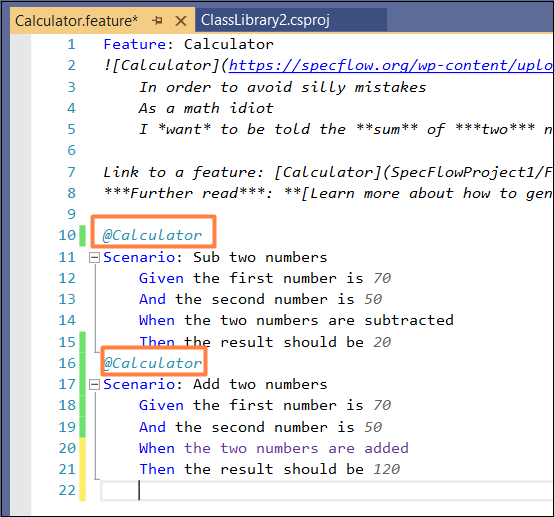
Task: Close the Calculator.feature tab
Action: pyautogui.click(x=181, y=21)
